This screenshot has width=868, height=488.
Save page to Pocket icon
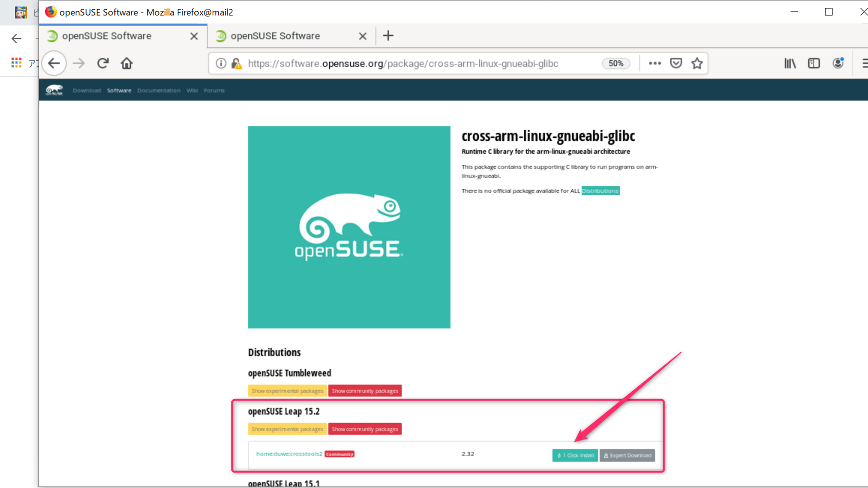tap(676, 63)
